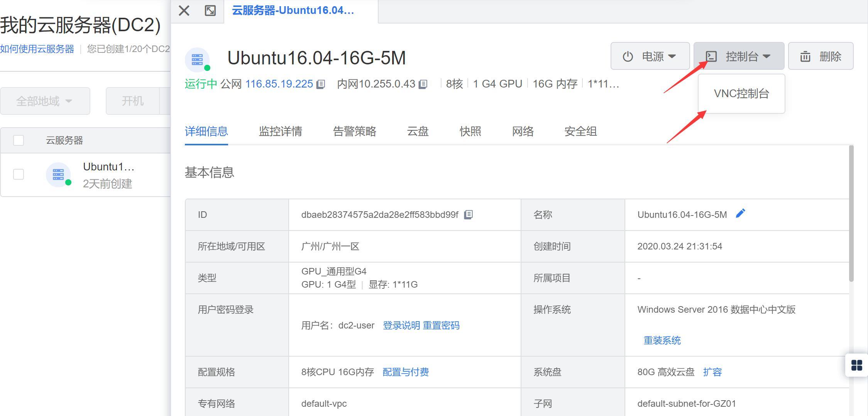Screen dimensions: 868x416
Task: Open the 配置与付费 link
Action: (x=406, y=372)
